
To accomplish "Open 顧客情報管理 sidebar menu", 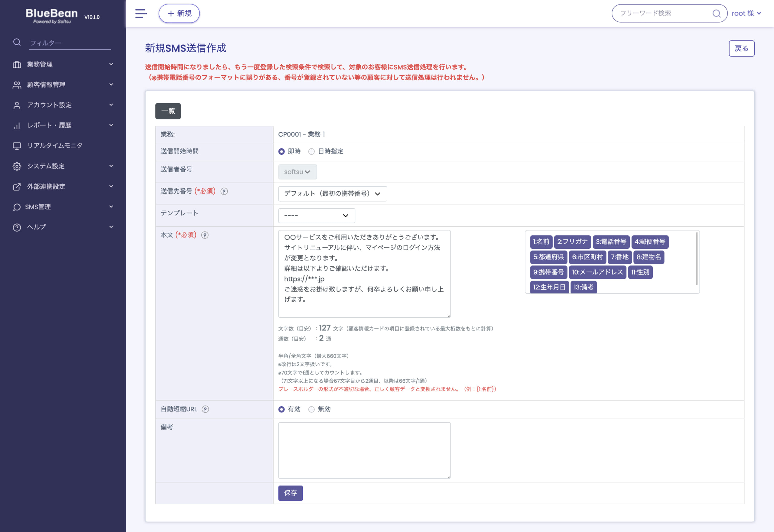I will [x=63, y=85].
